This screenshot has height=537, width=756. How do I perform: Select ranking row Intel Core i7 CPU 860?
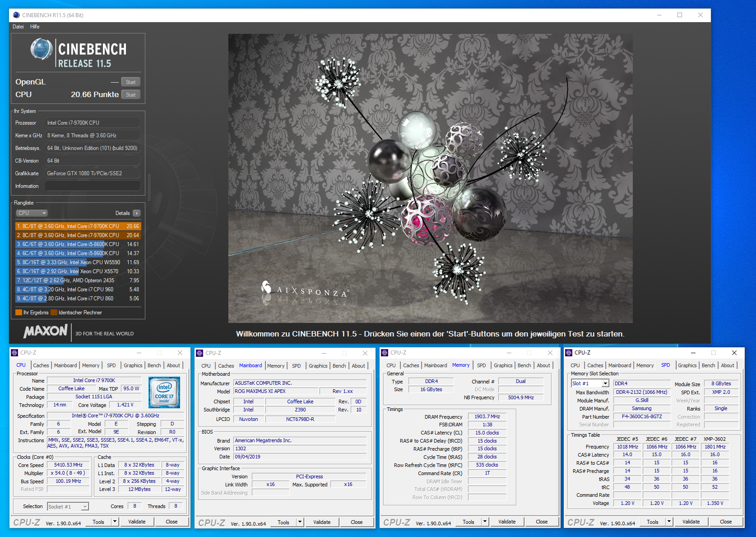click(x=78, y=299)
